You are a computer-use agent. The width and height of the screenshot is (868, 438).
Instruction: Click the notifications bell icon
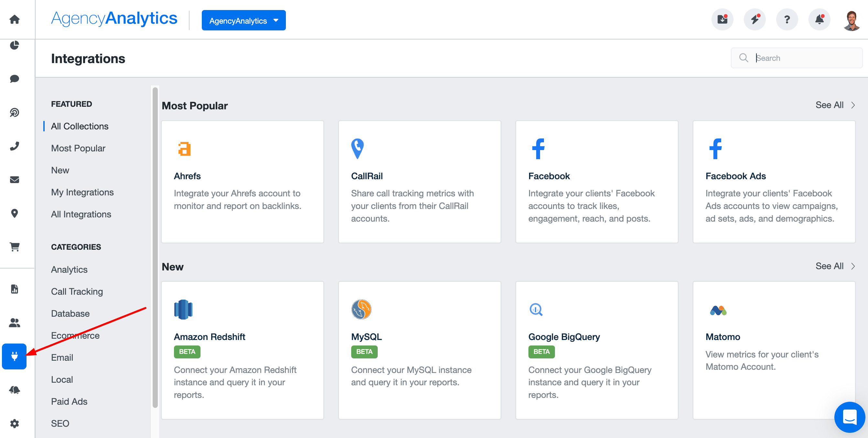pyautogui.click(x=819, y=19)
